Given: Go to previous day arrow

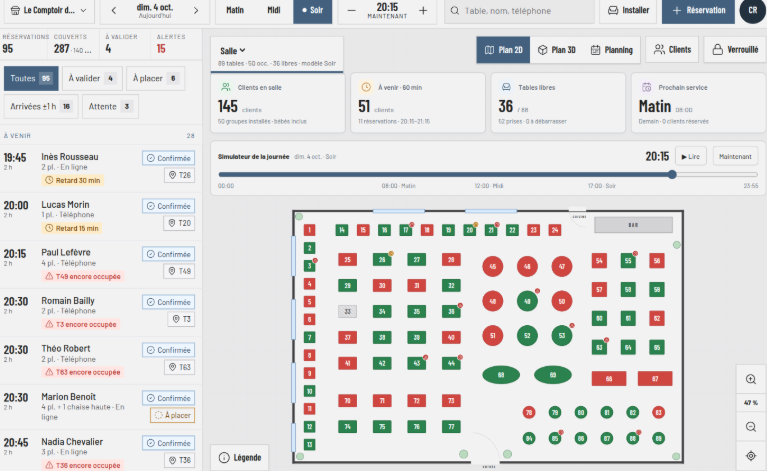Looking at the screenshot, I should [113, 10].
